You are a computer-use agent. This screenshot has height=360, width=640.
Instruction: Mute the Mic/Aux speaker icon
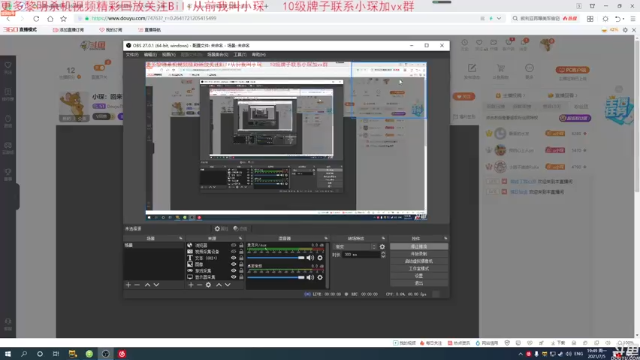(310, 258)
